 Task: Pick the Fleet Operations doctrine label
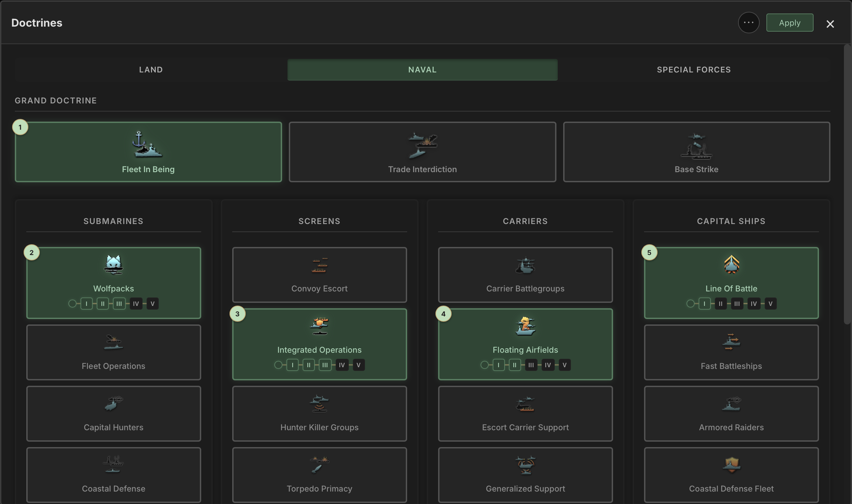click(x=114, y=366)
